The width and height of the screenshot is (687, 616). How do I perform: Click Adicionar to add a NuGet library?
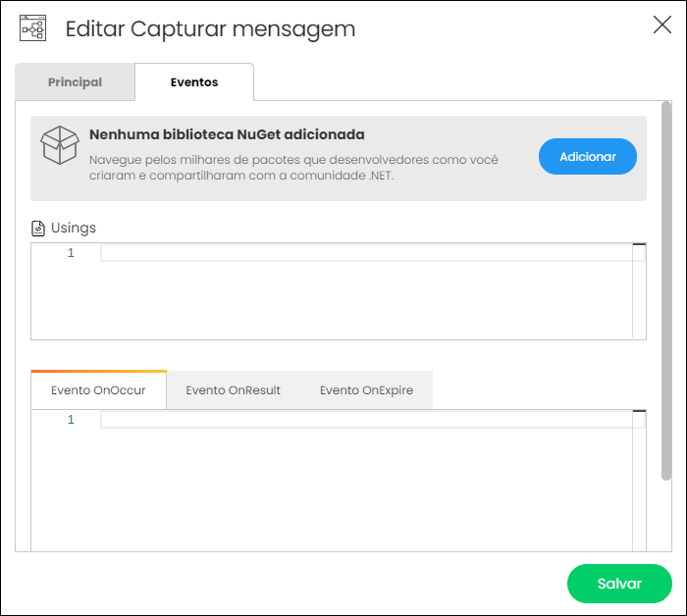pos(588,156)
